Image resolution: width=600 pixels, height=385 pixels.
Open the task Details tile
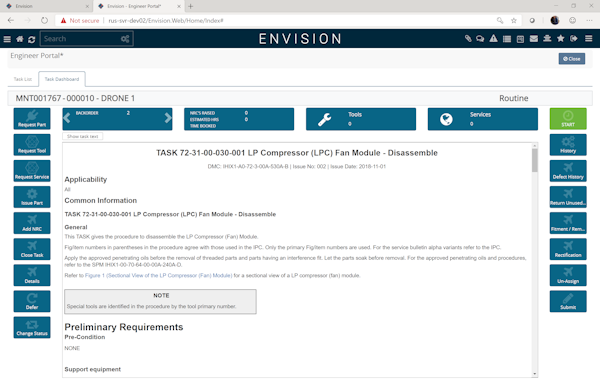[x=32, y=275]
